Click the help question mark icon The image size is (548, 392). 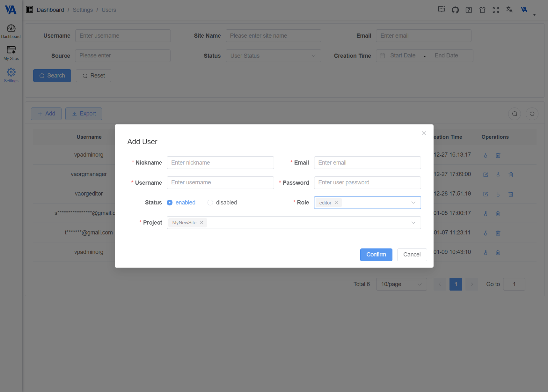click(x=469, y=10)
